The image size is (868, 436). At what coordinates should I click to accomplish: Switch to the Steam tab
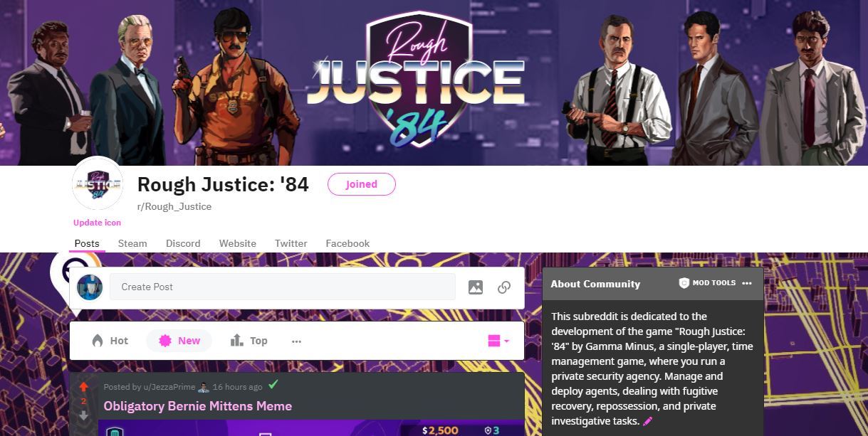pyautogui.click(x=132, y=243)
